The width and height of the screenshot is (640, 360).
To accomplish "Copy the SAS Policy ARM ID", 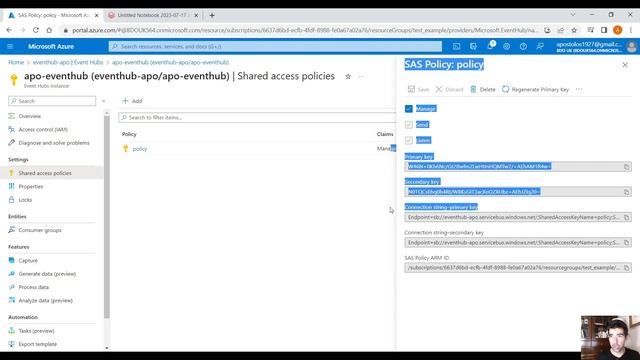I will (x=627, y=268).
